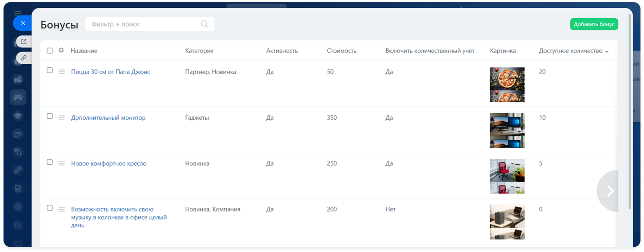This screenshot has height=252, width=644.
Task: Click the search magnifier icon
Action: click(x=204, y=24)
